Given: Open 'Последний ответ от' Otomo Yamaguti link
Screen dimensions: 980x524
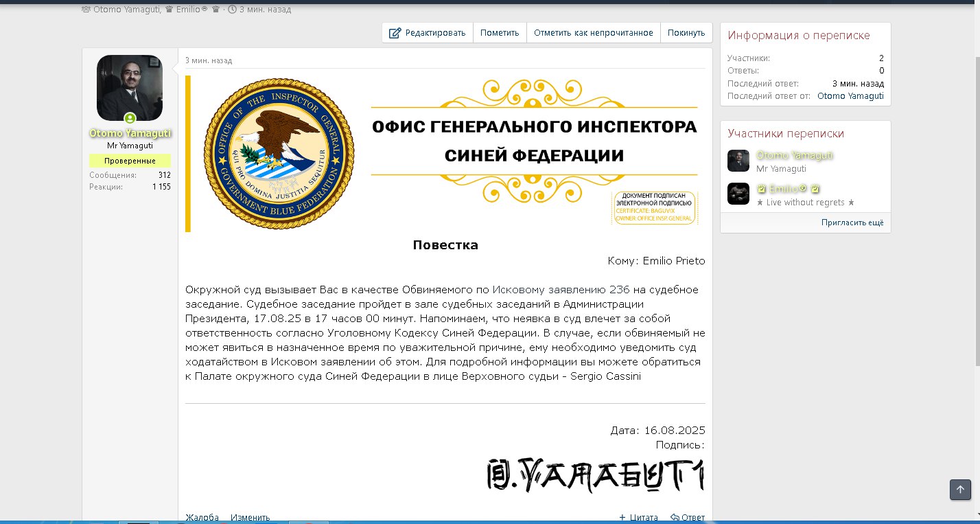Looking at the screenshot, I should (850, 96).
